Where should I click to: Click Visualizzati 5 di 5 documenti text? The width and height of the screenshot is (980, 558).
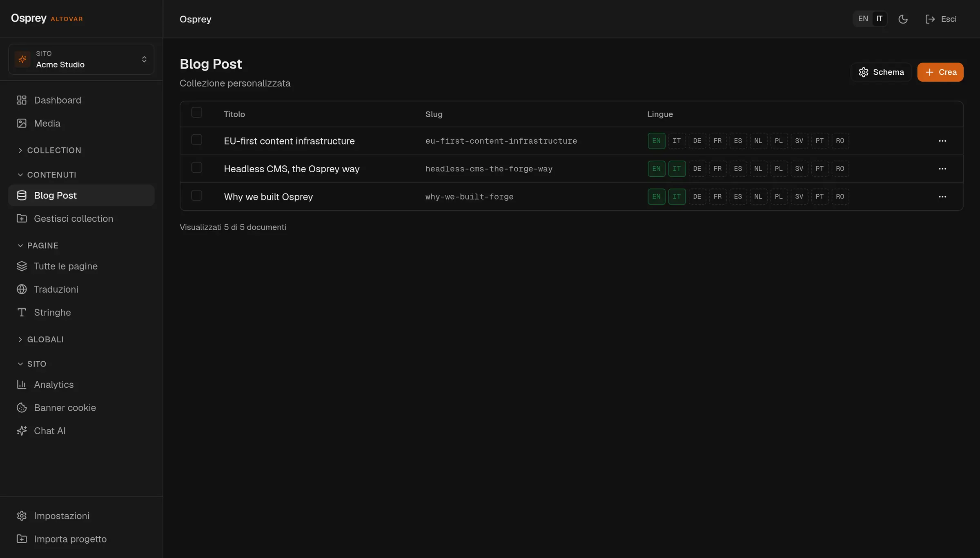233,227
